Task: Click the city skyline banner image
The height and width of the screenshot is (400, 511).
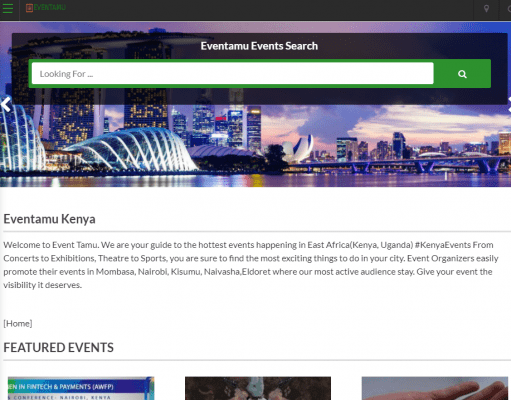Action: 255,147
